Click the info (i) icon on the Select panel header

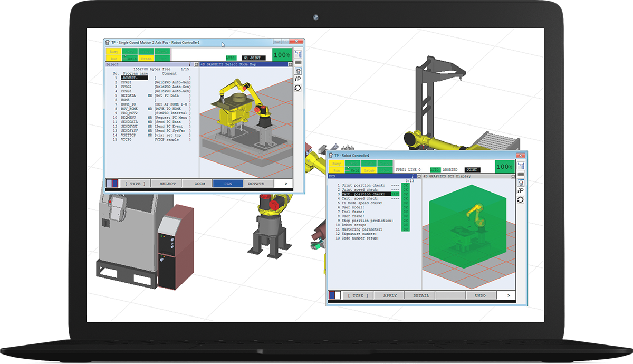coord(190,64)
